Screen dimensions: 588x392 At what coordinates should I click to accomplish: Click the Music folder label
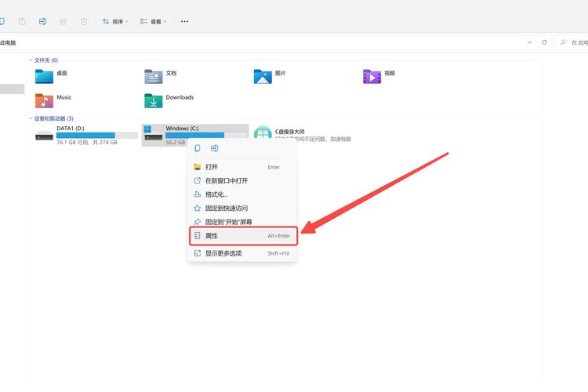pos(64,97)
